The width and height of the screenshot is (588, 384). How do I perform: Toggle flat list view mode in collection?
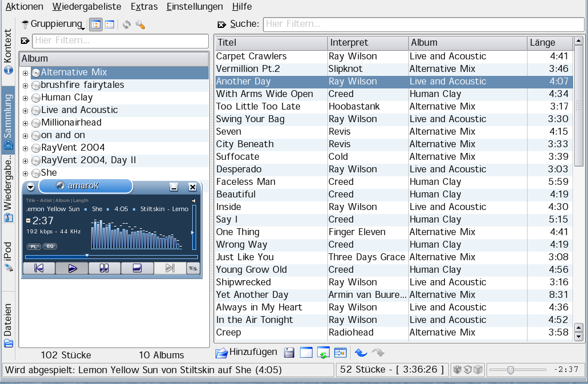coord(110,25)
